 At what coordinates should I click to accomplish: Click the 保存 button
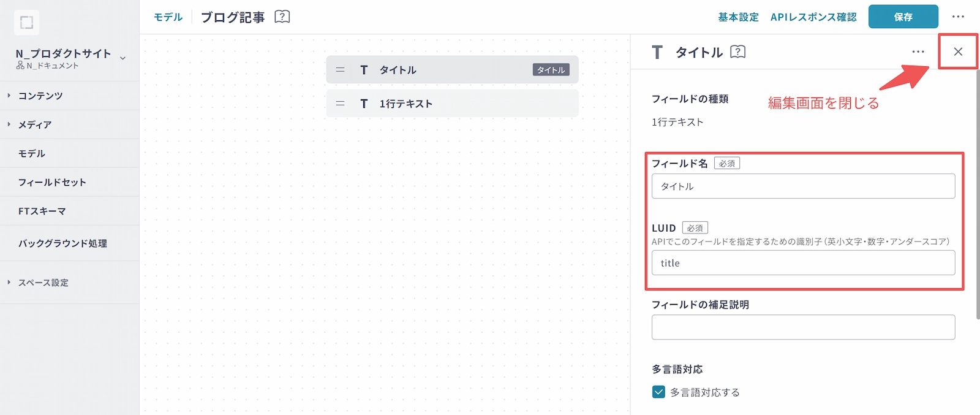pos(903,17)
